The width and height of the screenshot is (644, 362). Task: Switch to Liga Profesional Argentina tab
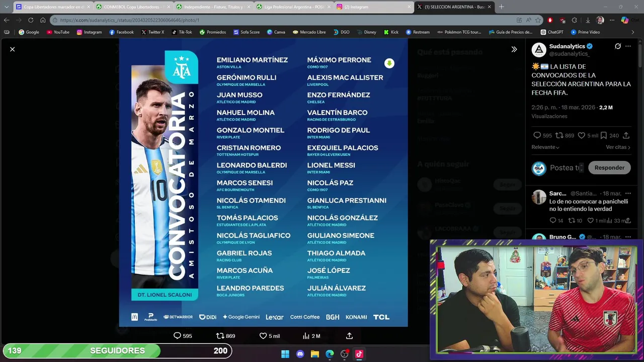(292, 7)
